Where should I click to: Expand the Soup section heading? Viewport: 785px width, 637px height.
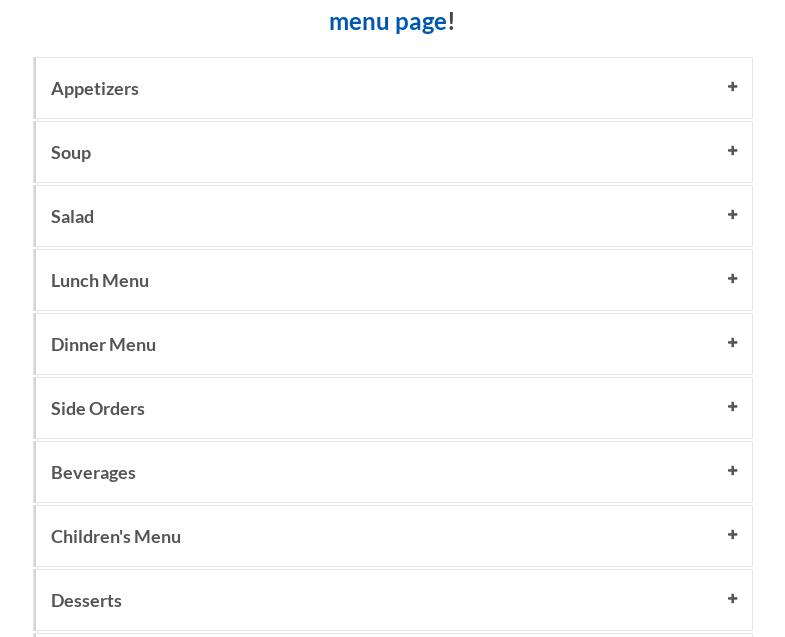(71, 152)
